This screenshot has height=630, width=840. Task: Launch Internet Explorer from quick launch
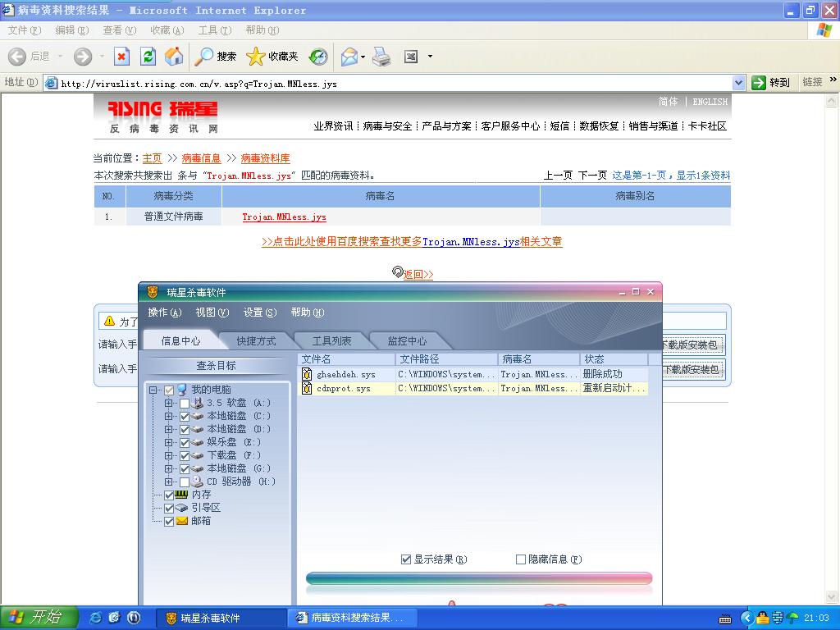coord(96,618)
